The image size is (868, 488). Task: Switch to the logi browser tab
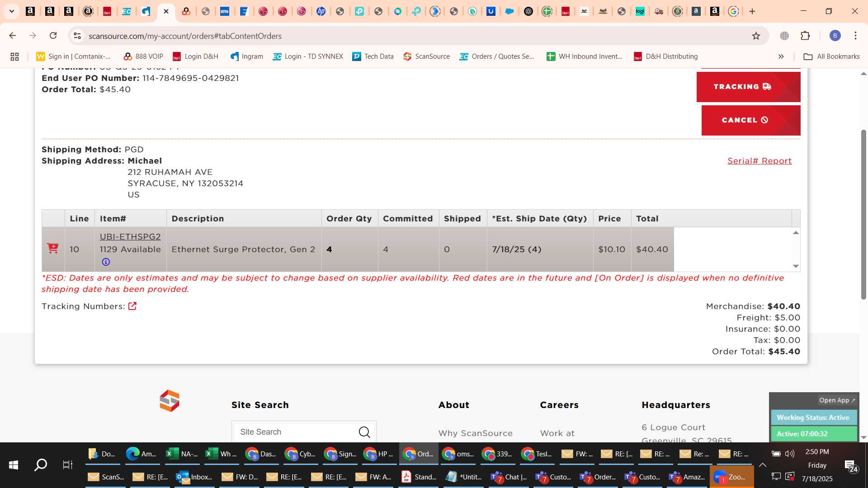coord(640,11)
